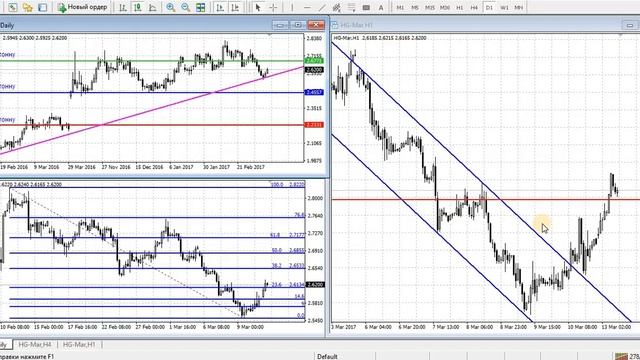Set timeframe to M1
The image size is (640, 360).
400,7
